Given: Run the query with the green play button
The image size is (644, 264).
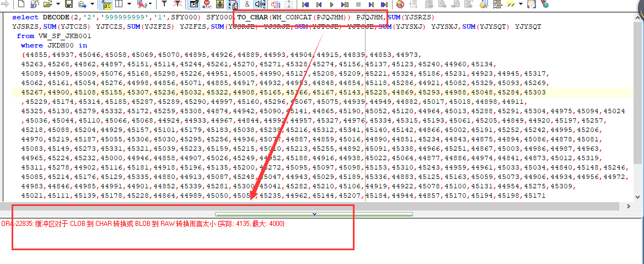Looking at the screenshot, I should point(332,4).
